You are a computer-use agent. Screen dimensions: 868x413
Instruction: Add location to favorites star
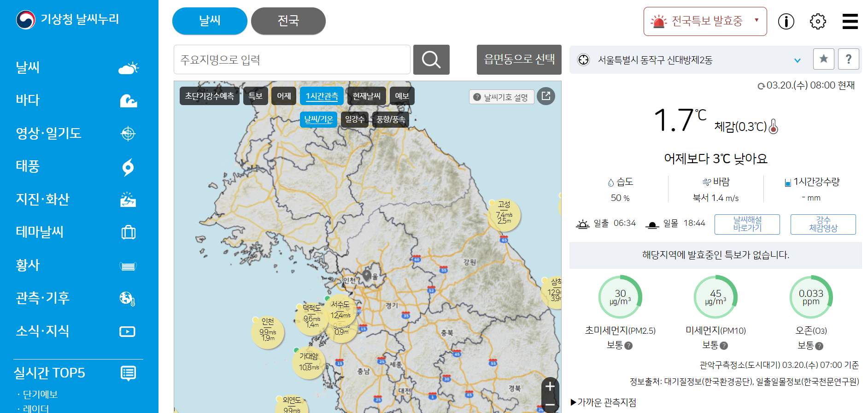click(824, 59)
